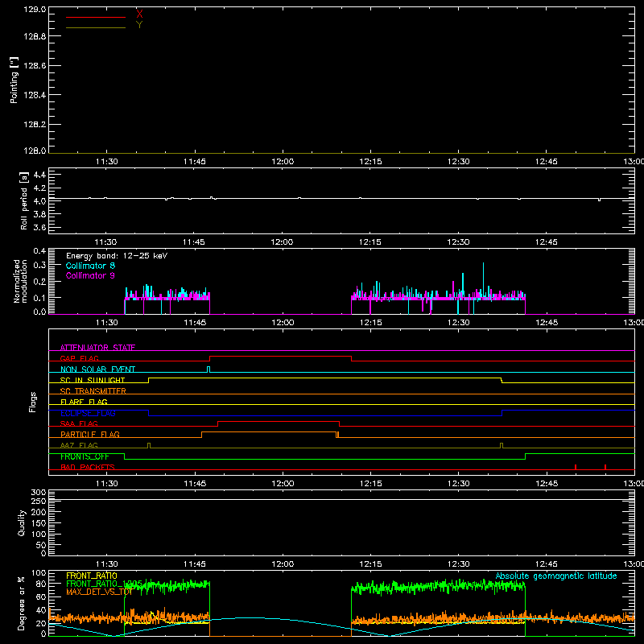Screen dimensions: 644x644
Task: Click the ECLIPSE_FLAG label
Action: 88,413
